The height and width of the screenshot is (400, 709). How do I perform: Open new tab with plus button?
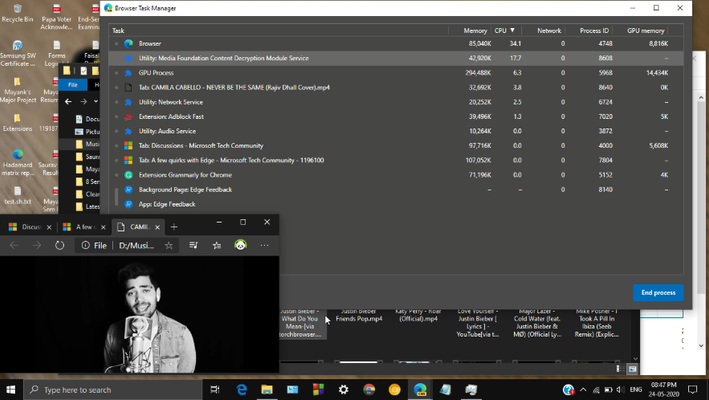coord(174,227)
